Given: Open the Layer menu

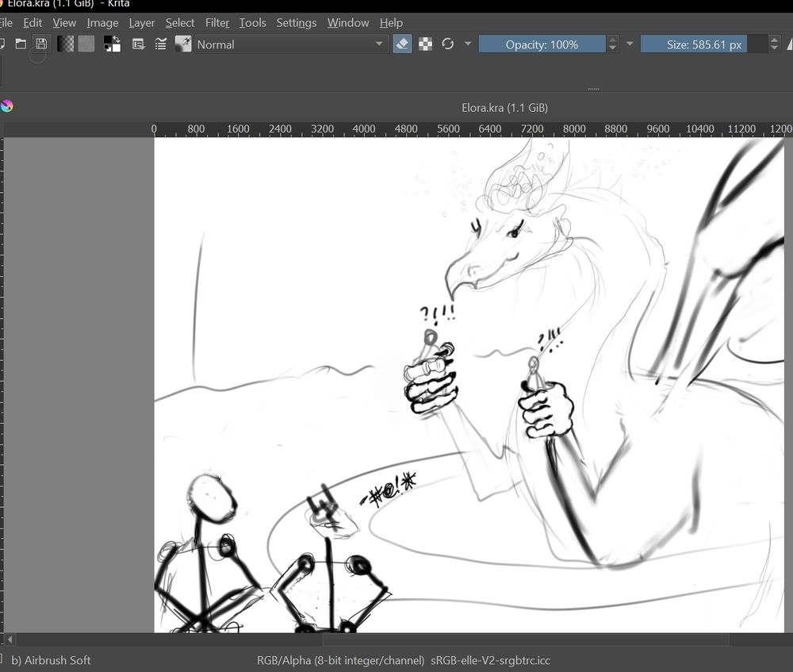Looking at the screenshot, I should pos(141,22).
